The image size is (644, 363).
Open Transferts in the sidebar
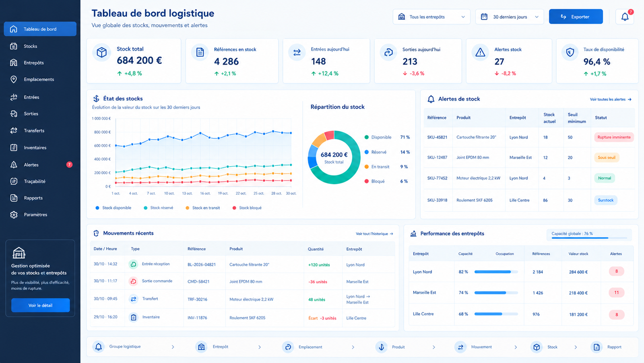[x=40, y=131]
